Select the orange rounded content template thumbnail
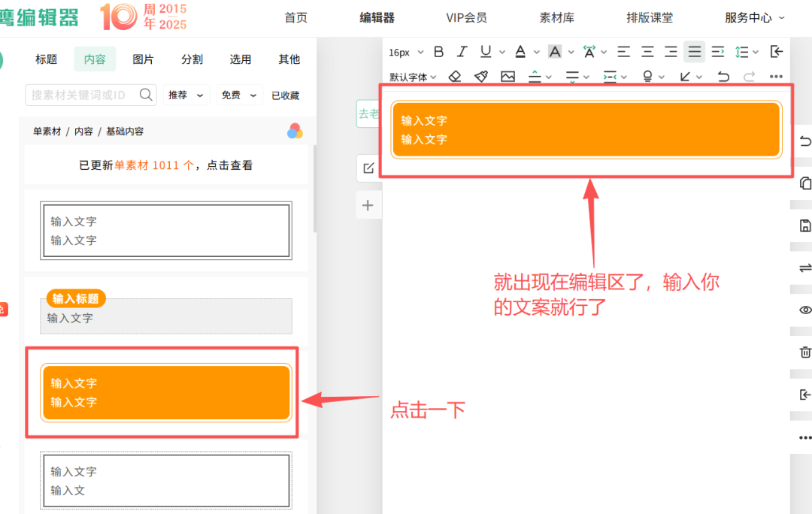The height and width of the screenshot is (514, 812). pyautogui.click(x=166, y=392)
